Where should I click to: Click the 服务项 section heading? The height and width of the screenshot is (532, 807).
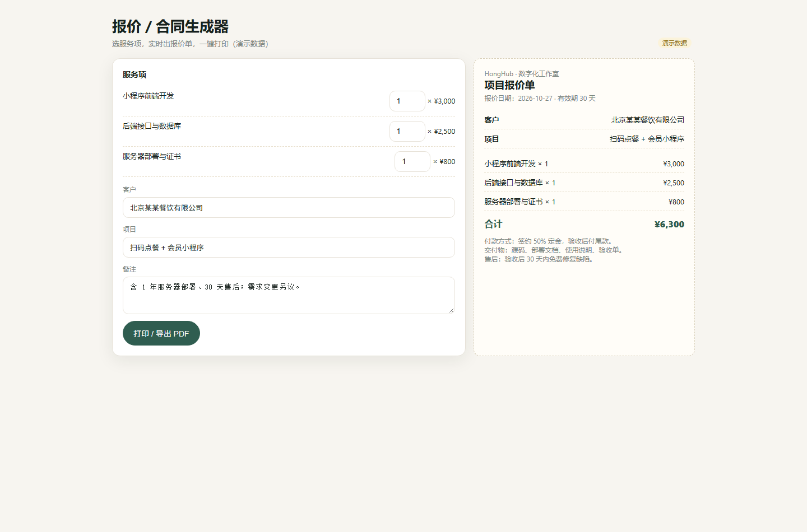click(134, 74)
